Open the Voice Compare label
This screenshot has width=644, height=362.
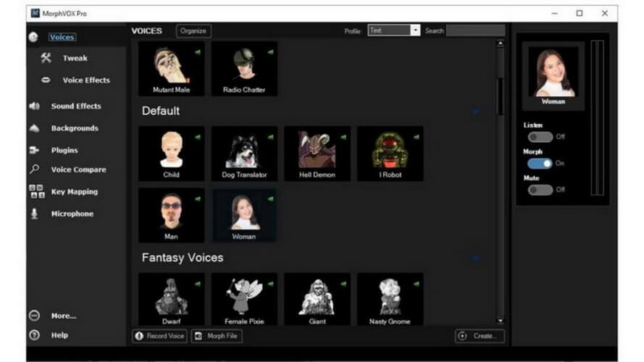coord(78,169)
